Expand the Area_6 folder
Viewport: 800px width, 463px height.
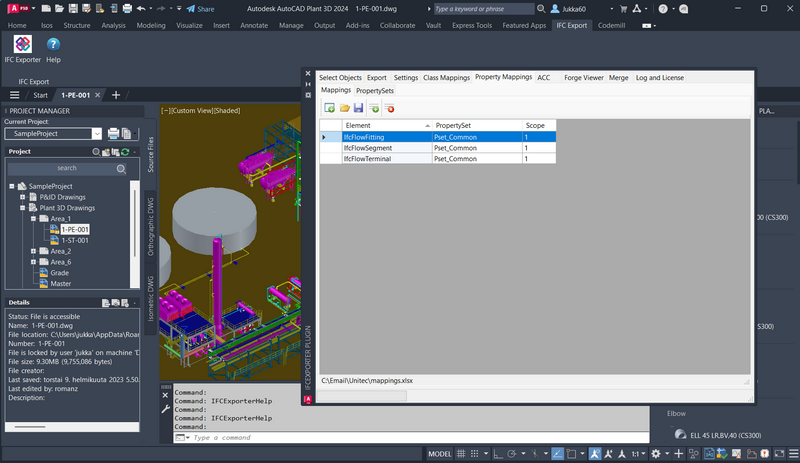[x=33, y=262]
